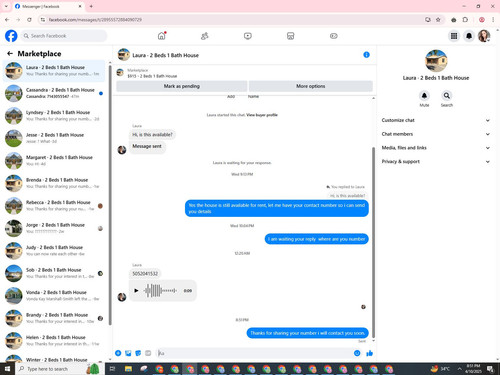This screenshot has height=375, width=500.
Task: Open Jesse conversation in list
Action: [54, 138]
